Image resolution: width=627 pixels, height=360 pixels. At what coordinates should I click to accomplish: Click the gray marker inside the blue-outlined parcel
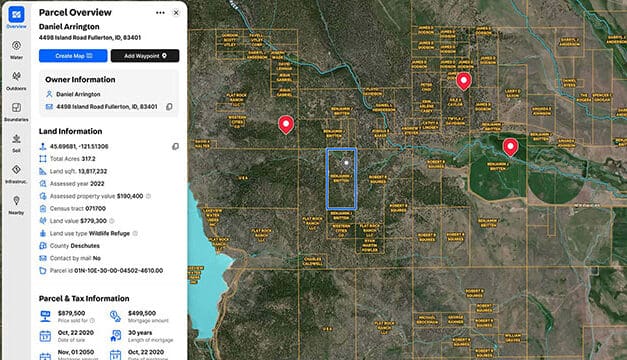pyautogui.click(x=346, y=163)
